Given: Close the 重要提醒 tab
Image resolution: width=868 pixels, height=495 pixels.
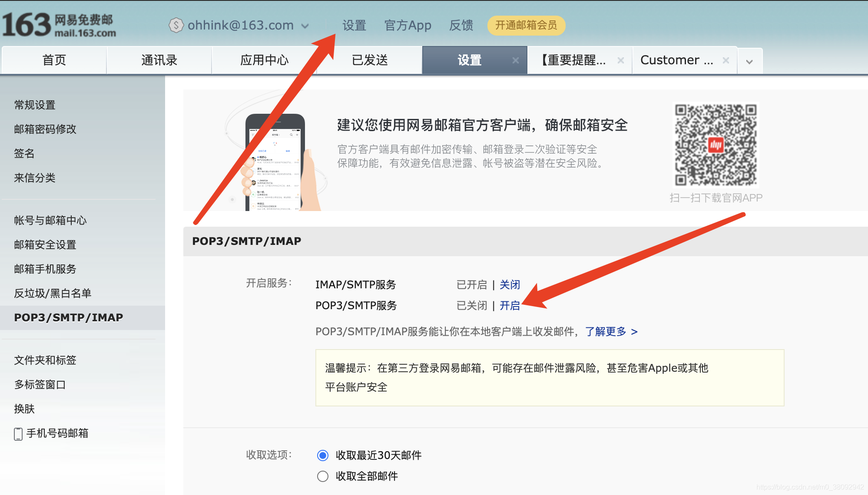Looking at the screenshot, I should click(x=621, y=60).
